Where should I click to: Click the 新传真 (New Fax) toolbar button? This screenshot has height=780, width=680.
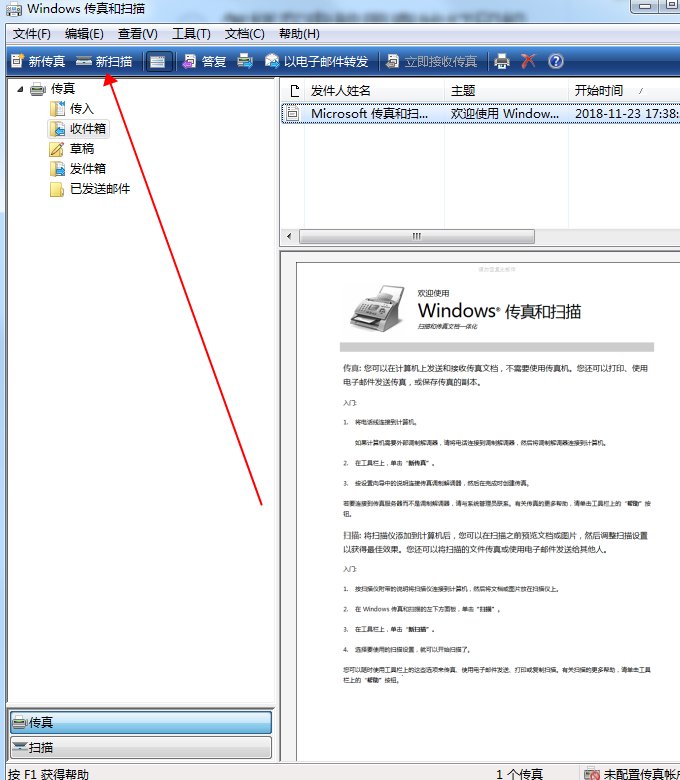click(x=38, y=61)
